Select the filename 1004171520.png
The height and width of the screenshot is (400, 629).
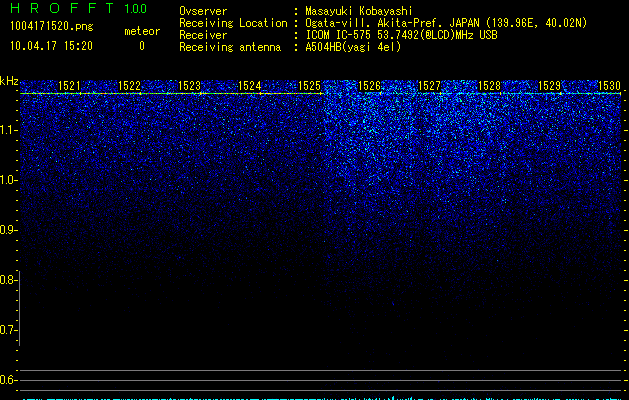52,27
